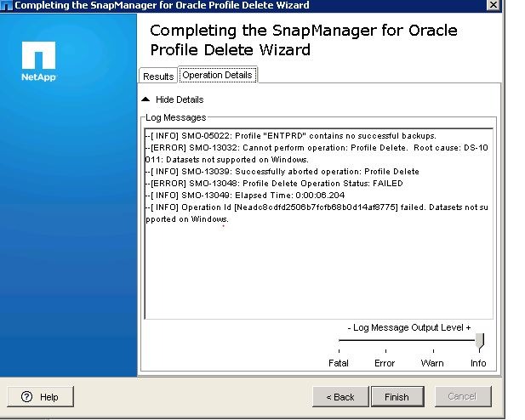Click the Finish button
The image size is (525, 420).
point(397,397)
